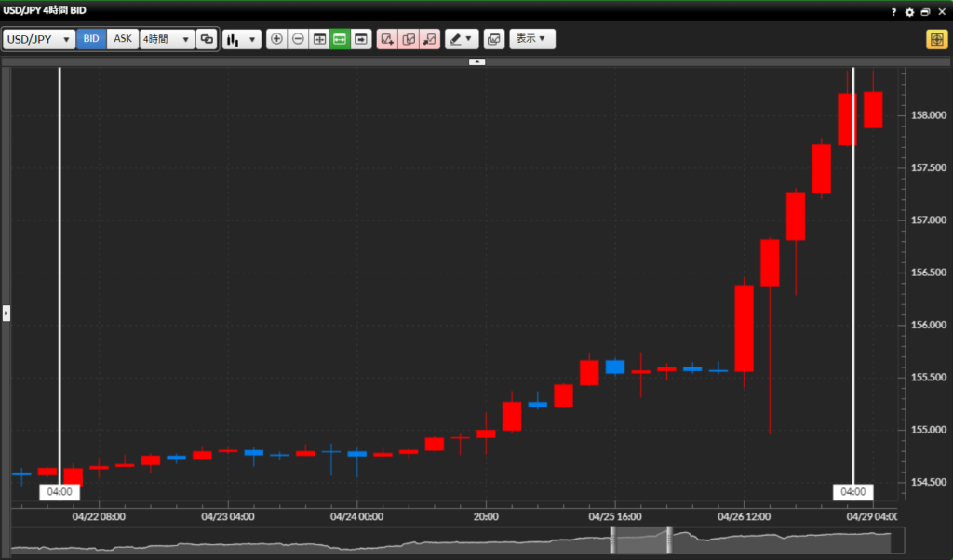
Task: Click the pink chart-with-pencil icon in the middle
Action: [x=409, y=39]
